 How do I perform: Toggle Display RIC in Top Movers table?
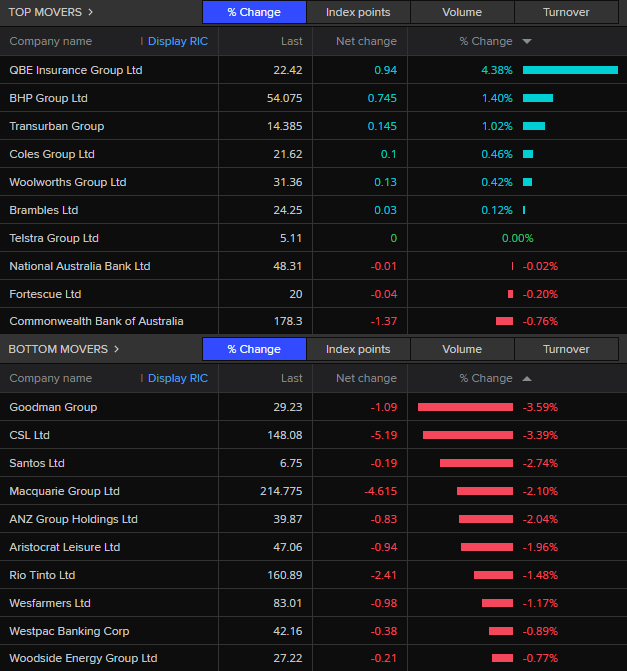coord(177,41)
